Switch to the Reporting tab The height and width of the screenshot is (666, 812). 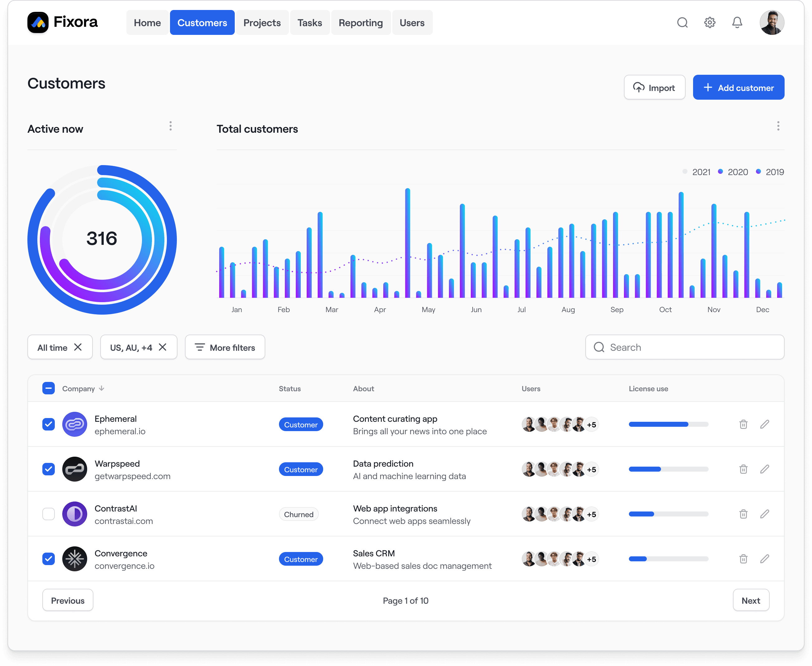pyautogui.click(x=360, y=22)
